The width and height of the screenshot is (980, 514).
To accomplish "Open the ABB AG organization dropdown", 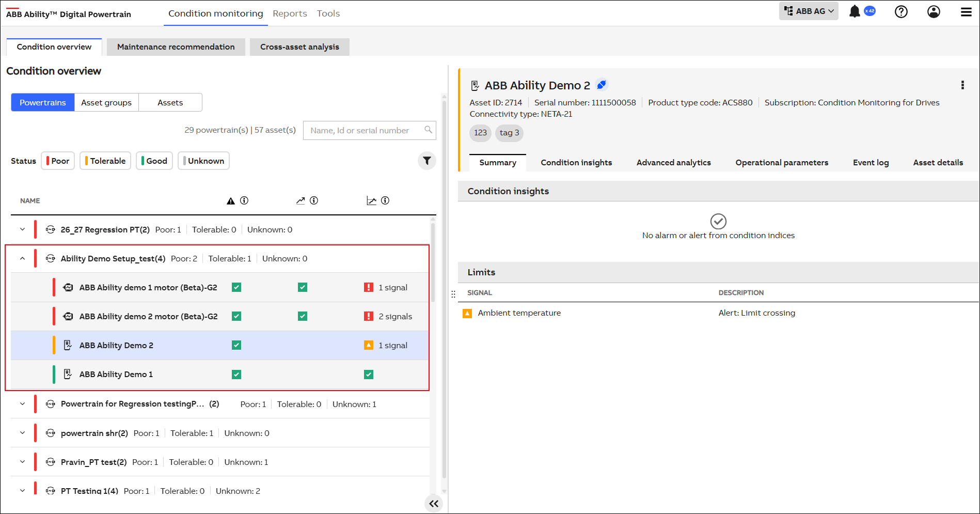I will (808, 11).
